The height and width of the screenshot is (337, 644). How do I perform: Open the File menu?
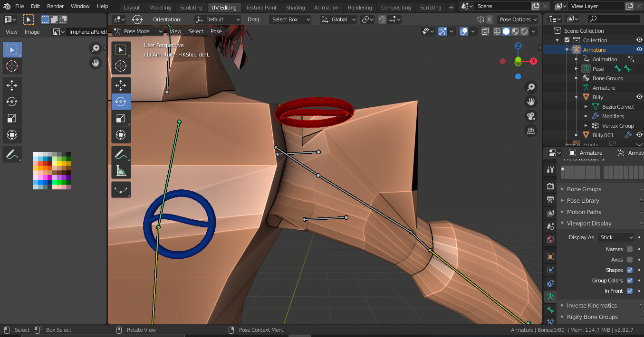(x=19, y=6)
